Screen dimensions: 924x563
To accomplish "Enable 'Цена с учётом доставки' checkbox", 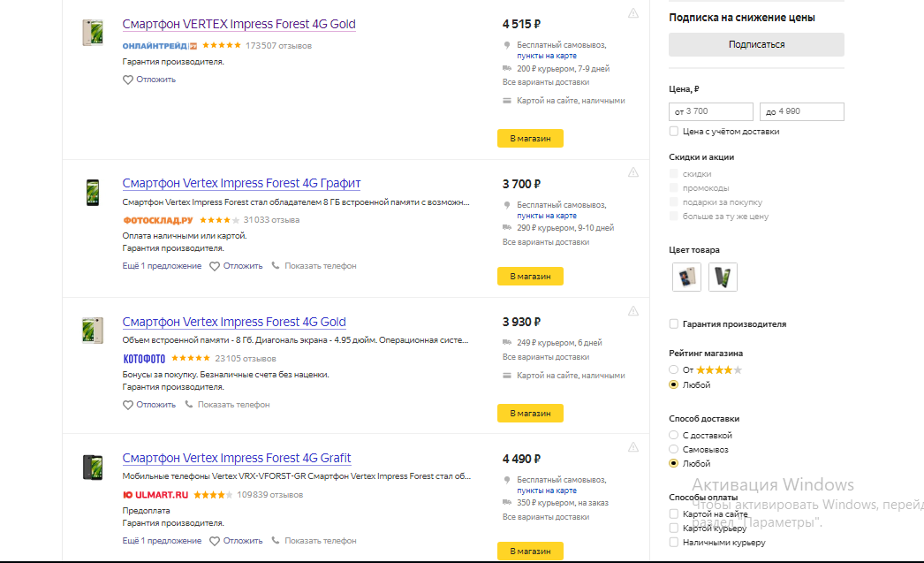I will tap(675, 132).
